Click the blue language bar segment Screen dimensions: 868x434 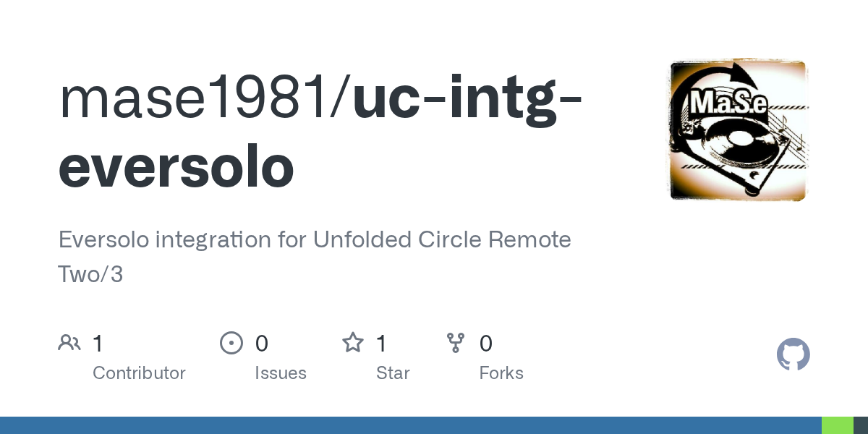[410, 425]
